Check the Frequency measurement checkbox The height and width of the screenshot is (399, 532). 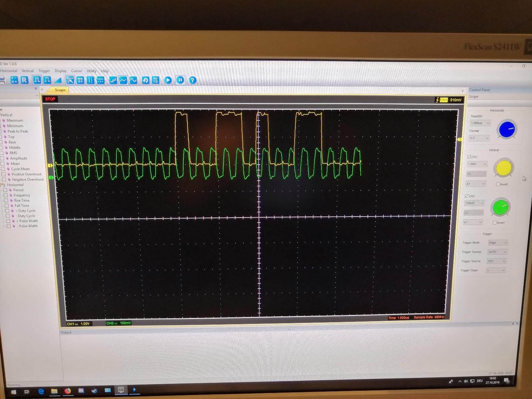click(x=6, y=195)
